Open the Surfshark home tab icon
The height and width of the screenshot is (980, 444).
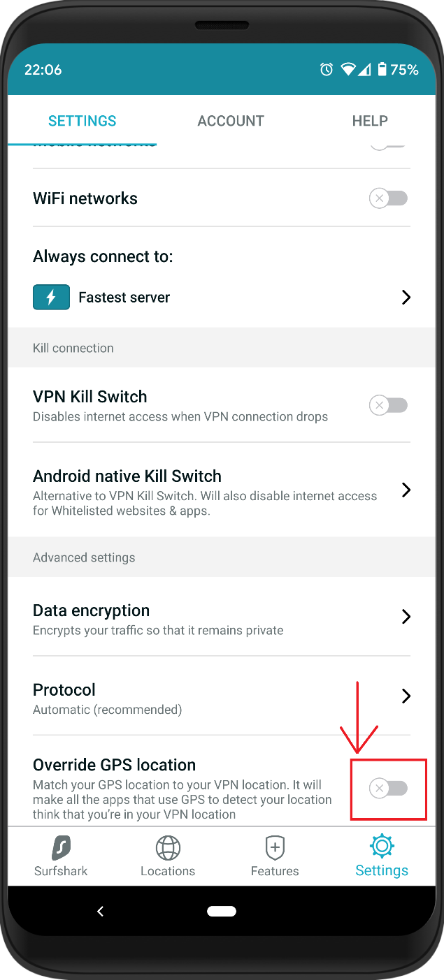point(60,847)
